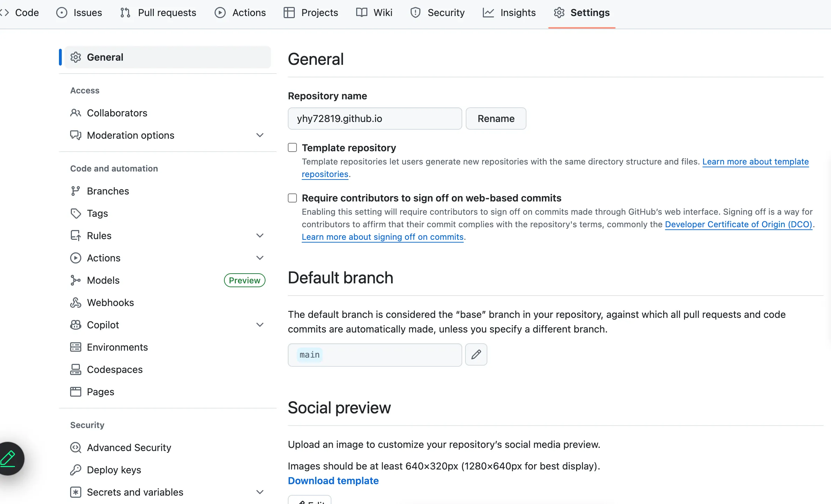The width and height of the screenshot is (831, 504).
Task: Click the Security shield icon in top nav
Action: click(x=415, y=13)
